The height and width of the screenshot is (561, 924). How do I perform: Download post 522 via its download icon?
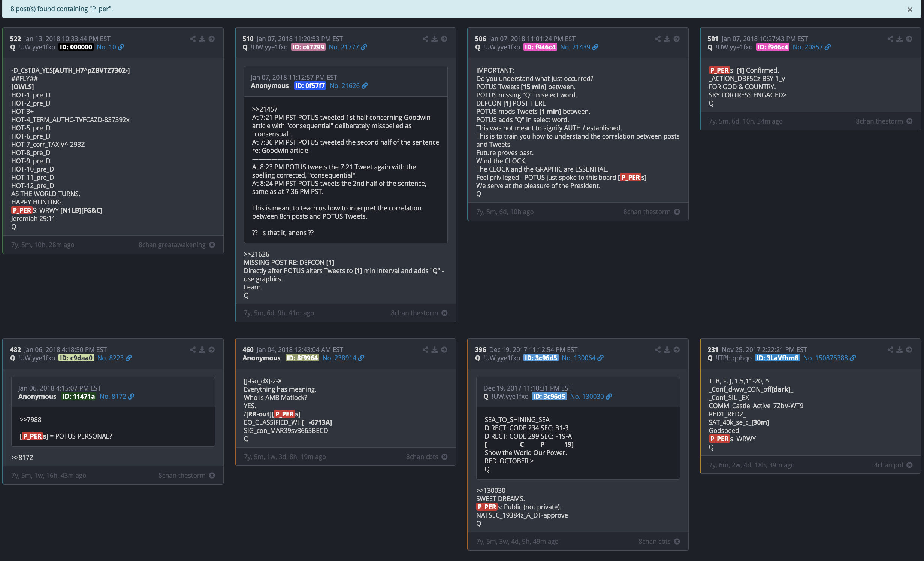[x=202, y=39]
